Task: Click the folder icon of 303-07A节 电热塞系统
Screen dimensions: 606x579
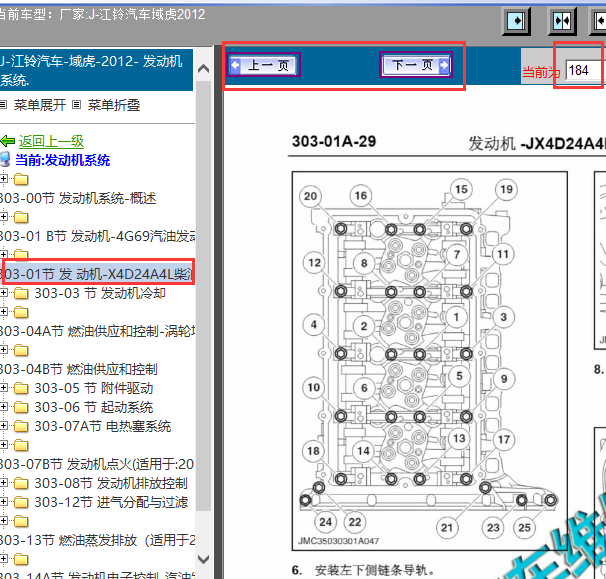Action: coord(21,426)
